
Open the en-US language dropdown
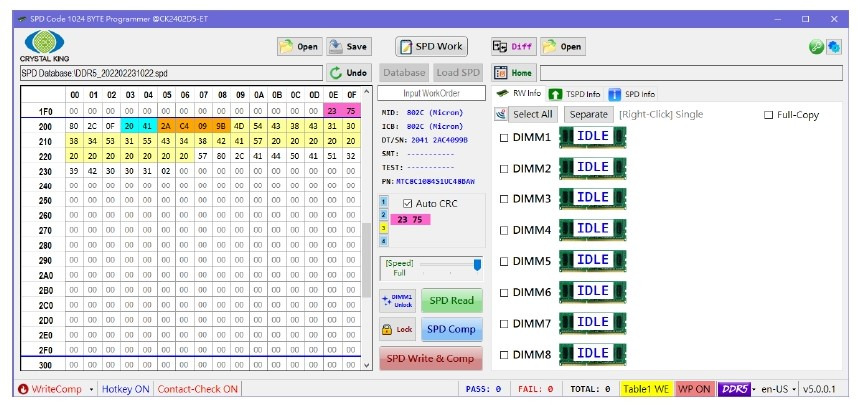(778, 389)
